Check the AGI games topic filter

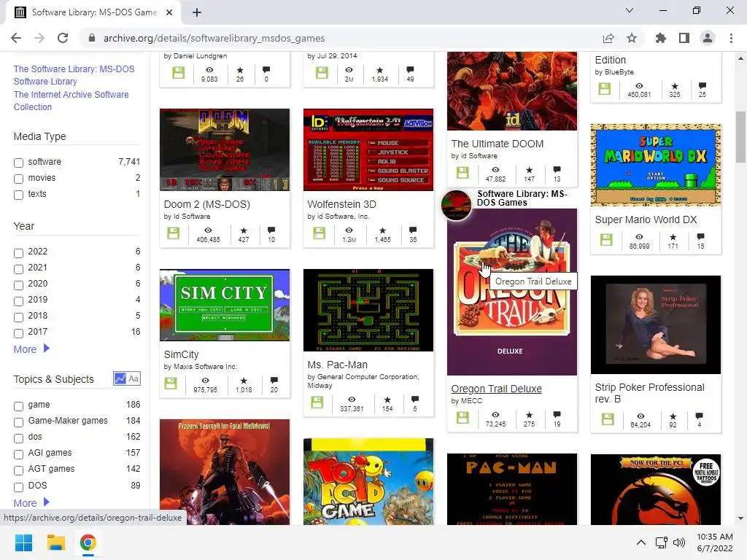click(18, 454)
